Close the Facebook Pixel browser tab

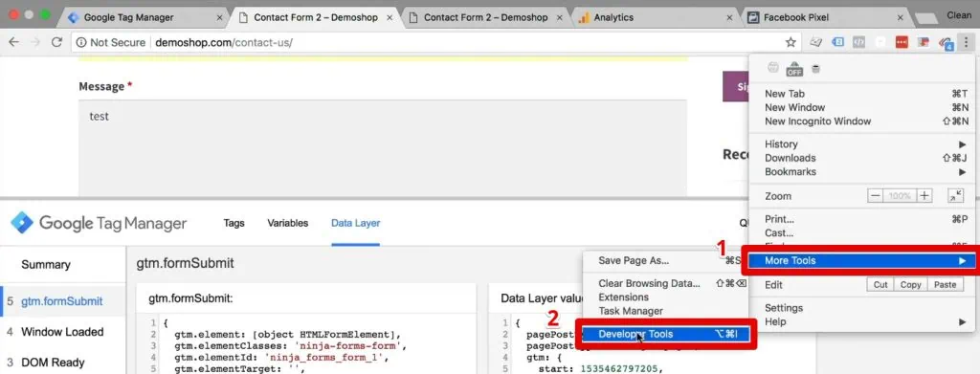(x=901, y=17)
